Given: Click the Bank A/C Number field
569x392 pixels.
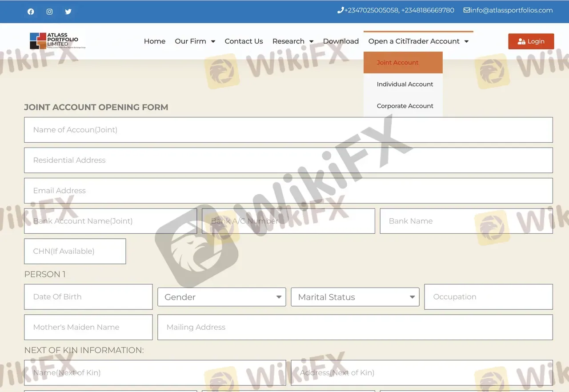Looking at the screenshot, I should (288, 221).
